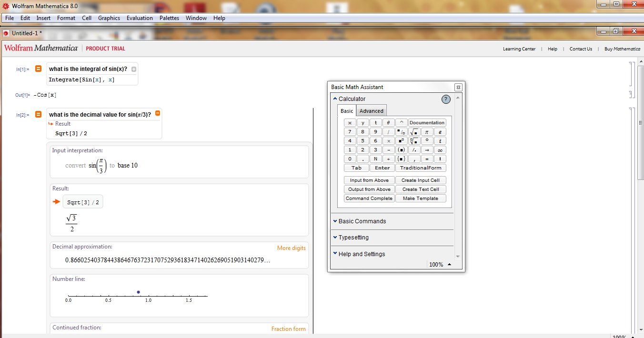Viewport: 644px width, 338px height.
Task: Insert the factorial exclamation symbol
Action: pos(440,159)
